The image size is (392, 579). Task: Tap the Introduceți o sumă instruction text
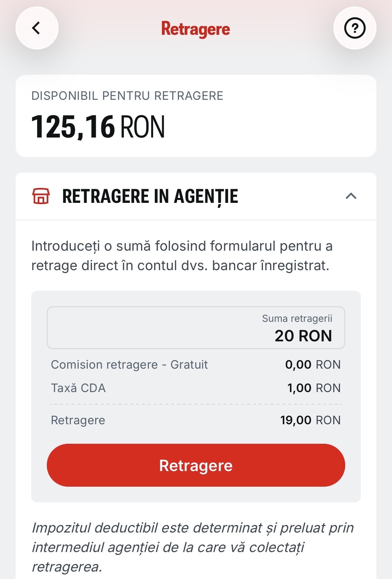coord(182,256)
